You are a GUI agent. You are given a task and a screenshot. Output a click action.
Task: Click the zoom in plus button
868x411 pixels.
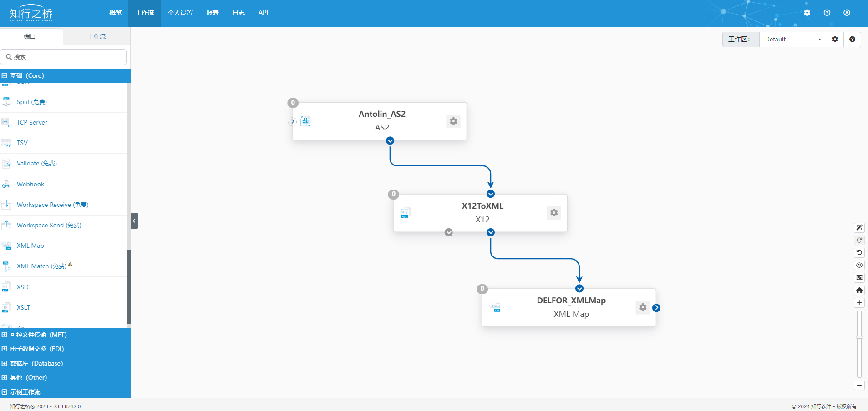(859, 303)
